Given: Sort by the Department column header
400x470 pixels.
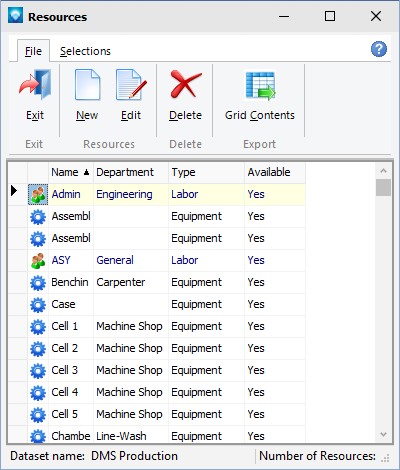Looking at the screenshot, I should 131,172.
